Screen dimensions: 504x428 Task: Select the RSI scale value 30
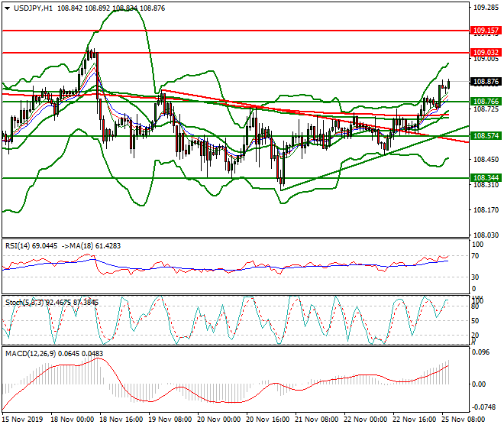pyautogui.click(x=476, y=277)
